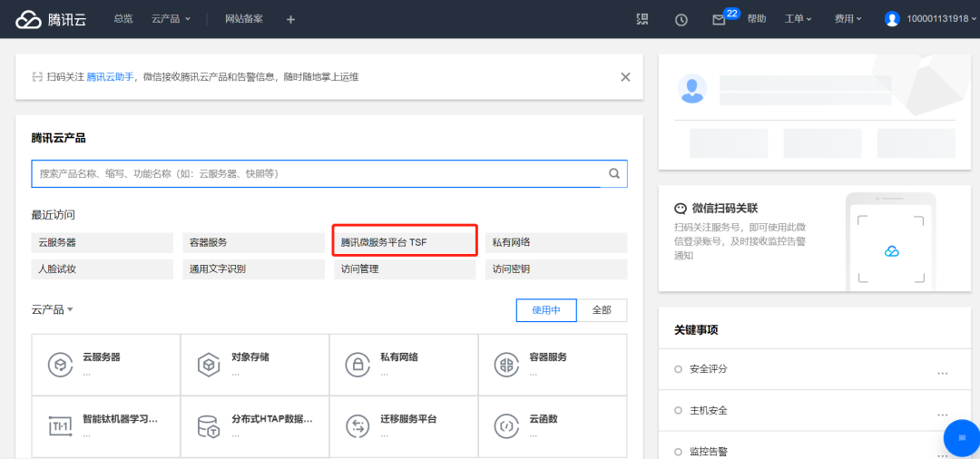Open recent 云服务器 shortcut
This screenshot has width=980, height=459.
[x=103, y=242]
